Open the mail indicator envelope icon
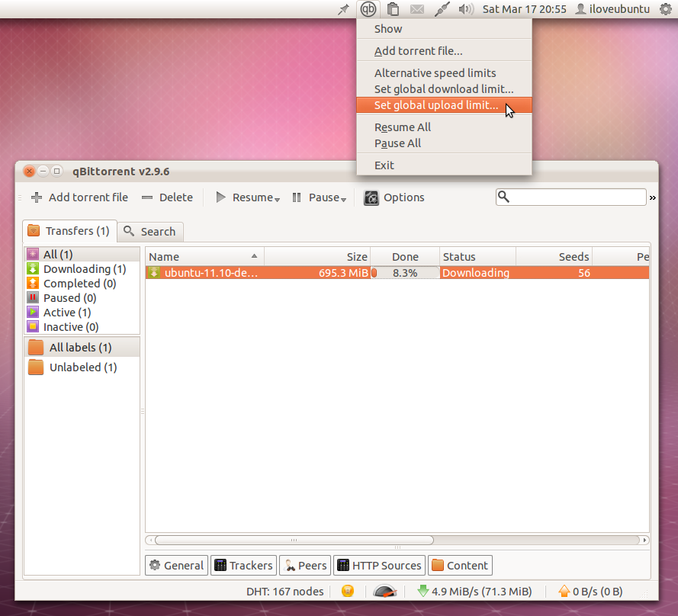Screen dimensions: 678x616 (417, 9)
